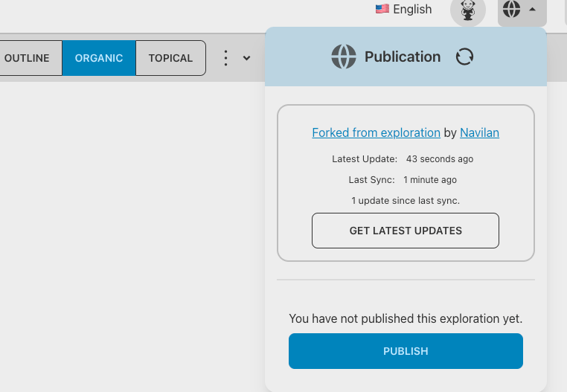
Task: Click the 'Last Sync' timestamp line
Action: coord(403,180)
